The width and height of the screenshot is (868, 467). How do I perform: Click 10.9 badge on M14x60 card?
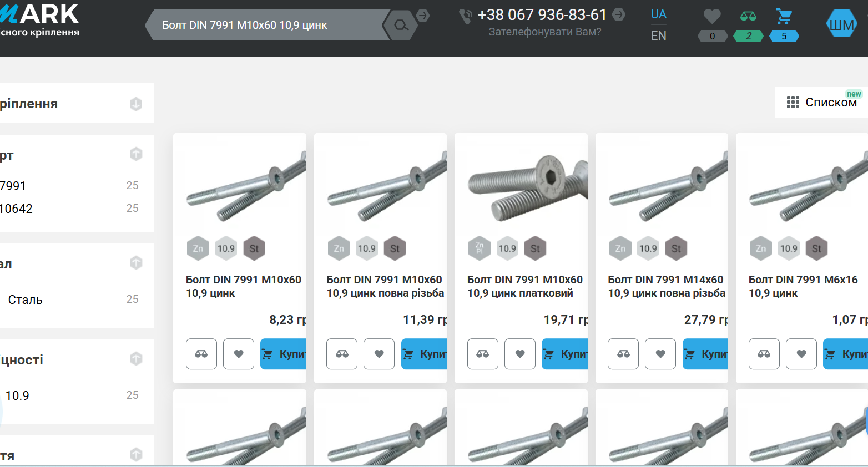point(648,248)
